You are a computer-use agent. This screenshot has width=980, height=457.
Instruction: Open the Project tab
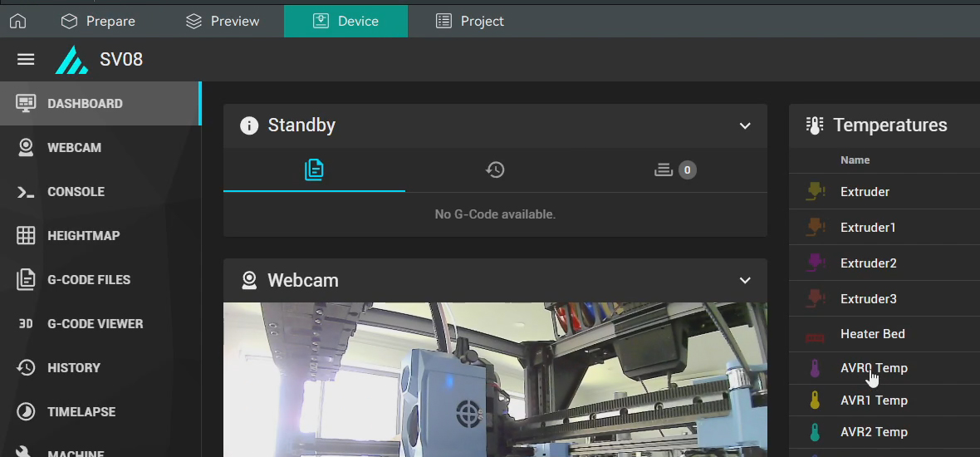click(470, 22)
